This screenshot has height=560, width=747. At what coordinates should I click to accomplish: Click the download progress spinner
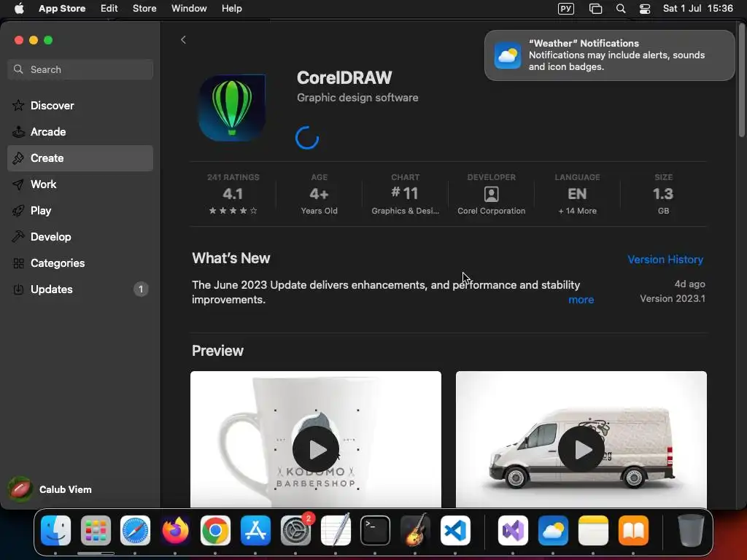click(x=307, y=138)
